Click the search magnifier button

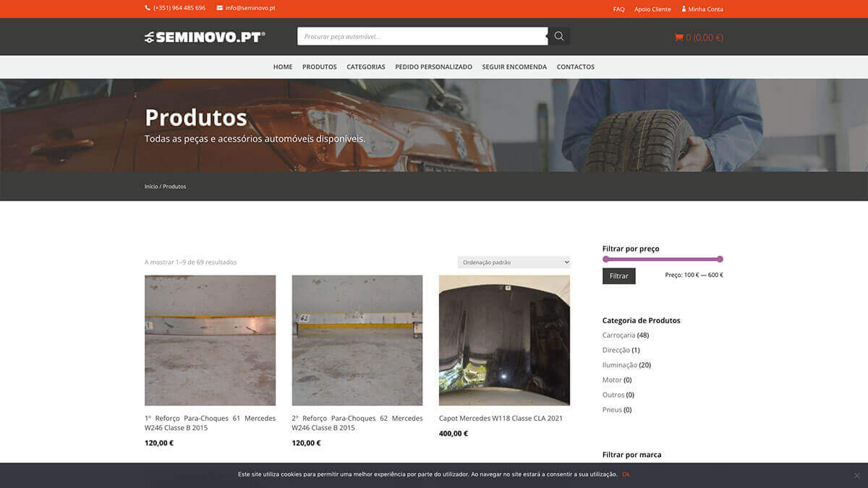pos(559,36)
